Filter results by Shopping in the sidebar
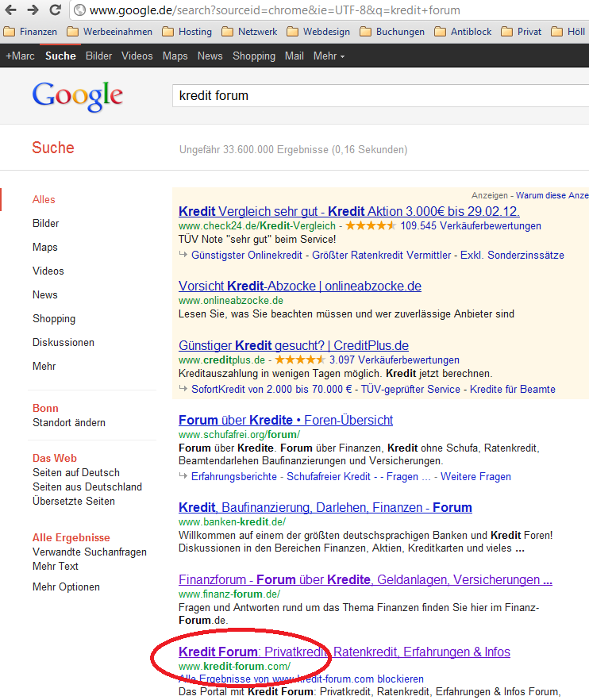589x700 pixels. pyautogui.click(x=54, y=318)
